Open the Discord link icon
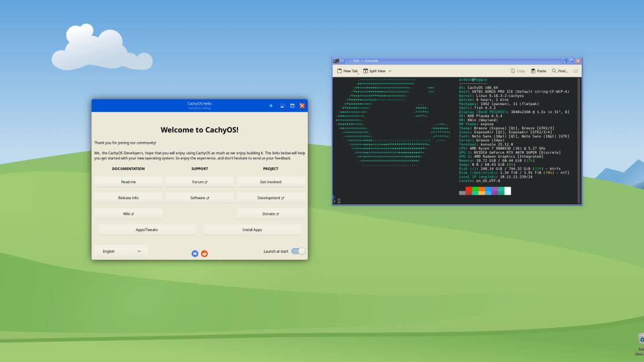This screenshot has width=644, height=362. [195, 253]
